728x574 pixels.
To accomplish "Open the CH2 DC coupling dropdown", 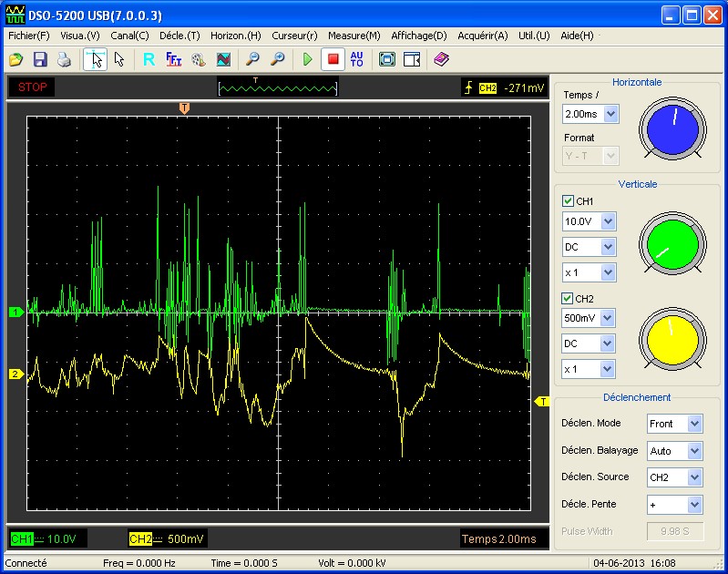I will (x=589, y=343).
